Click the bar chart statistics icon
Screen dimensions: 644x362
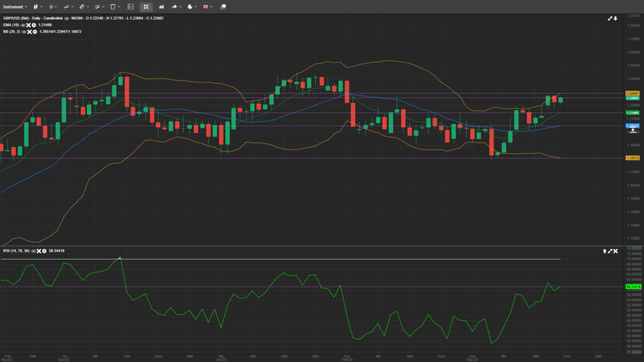point(161,6)
